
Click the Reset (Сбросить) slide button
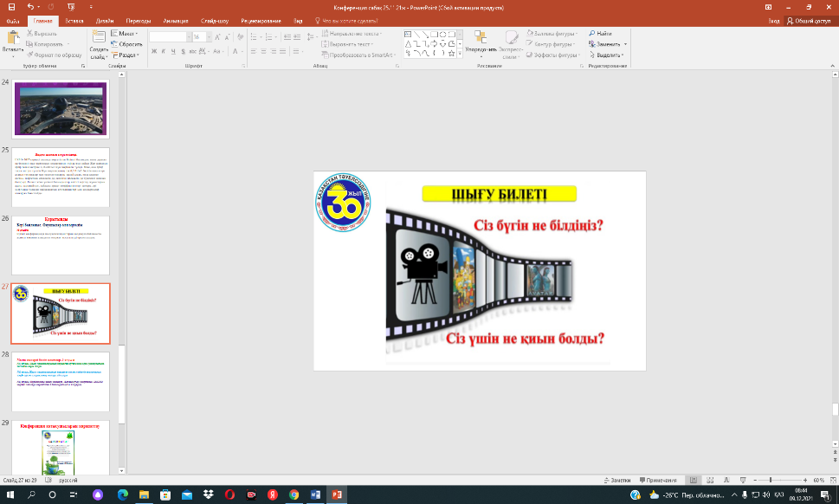tap(128, 43)
